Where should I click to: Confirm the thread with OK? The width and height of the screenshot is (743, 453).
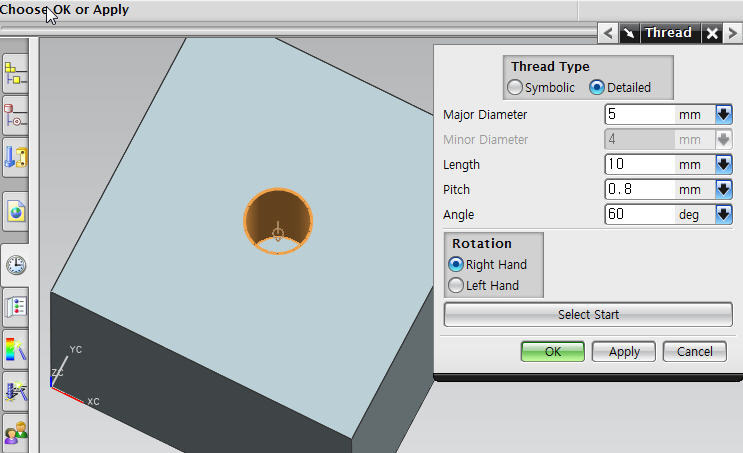[x=552, y=352]
